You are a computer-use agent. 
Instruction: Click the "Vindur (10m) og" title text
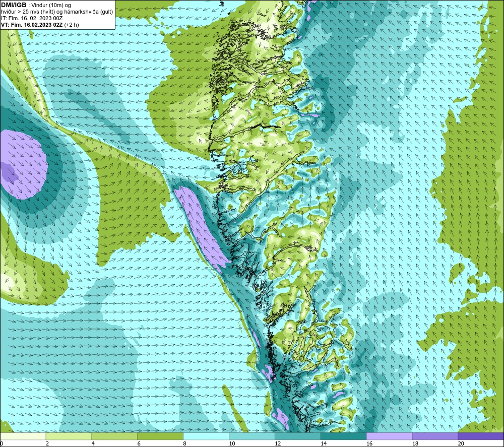tap(51, 6)
